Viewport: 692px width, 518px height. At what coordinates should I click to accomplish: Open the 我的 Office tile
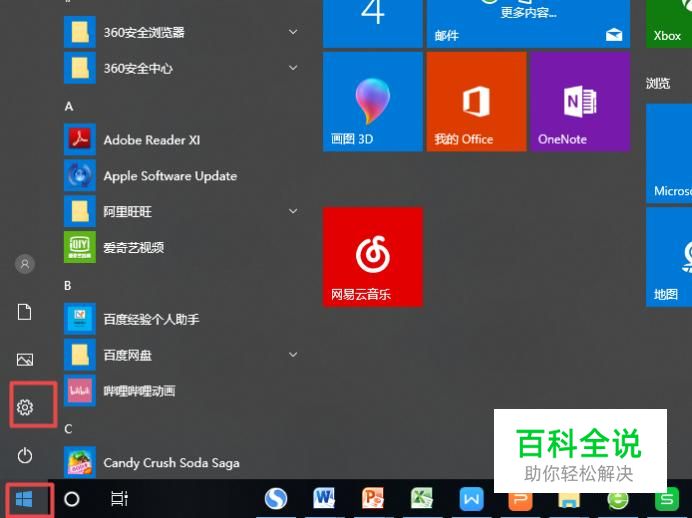click(x=476, y=102)
